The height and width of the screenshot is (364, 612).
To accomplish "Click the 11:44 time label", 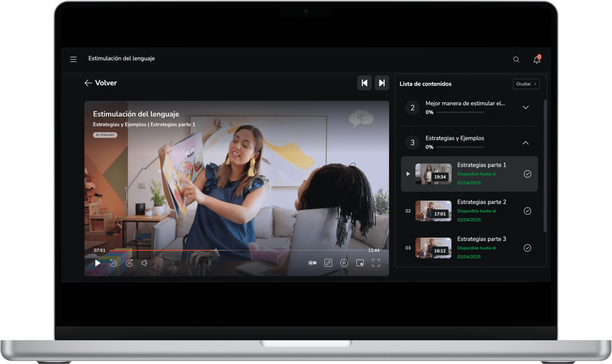I will pos(374,250).
